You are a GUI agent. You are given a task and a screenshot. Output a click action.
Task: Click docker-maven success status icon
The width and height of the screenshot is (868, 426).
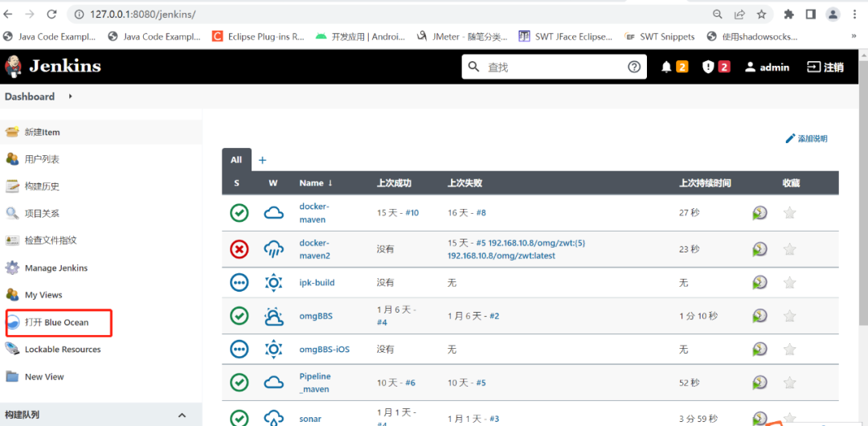(x=240, y=213)
